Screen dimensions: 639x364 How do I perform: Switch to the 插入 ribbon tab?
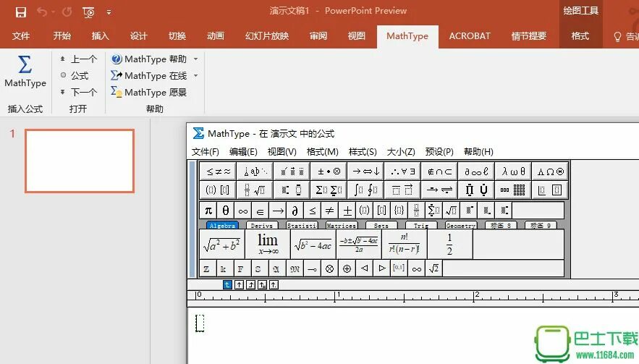tap(101, 36)
